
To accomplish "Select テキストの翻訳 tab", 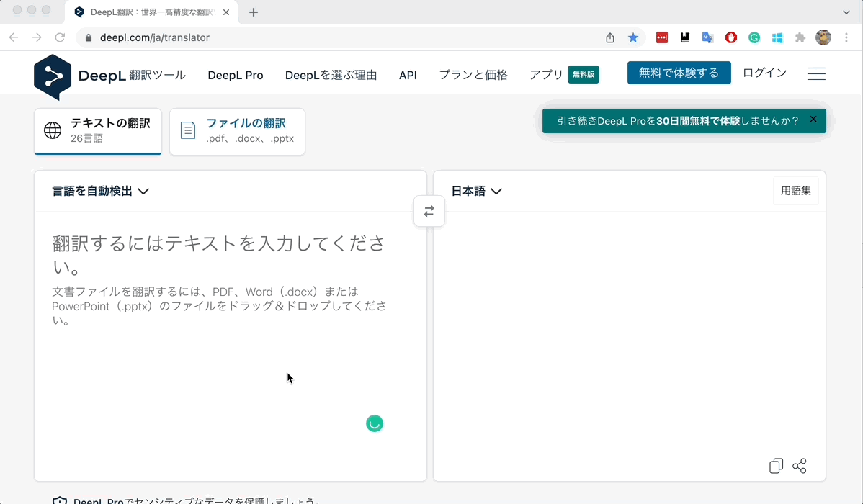I will coord(98,131).
